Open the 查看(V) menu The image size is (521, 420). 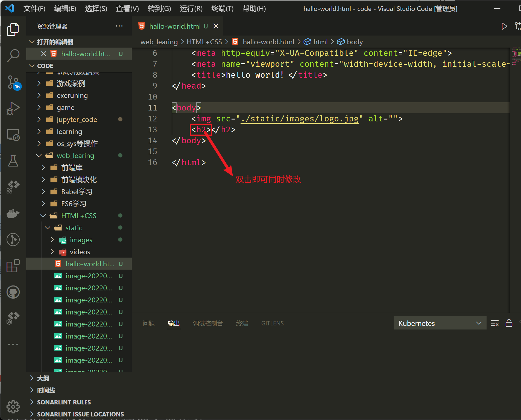pyautogui.click(x=127, y=8)
